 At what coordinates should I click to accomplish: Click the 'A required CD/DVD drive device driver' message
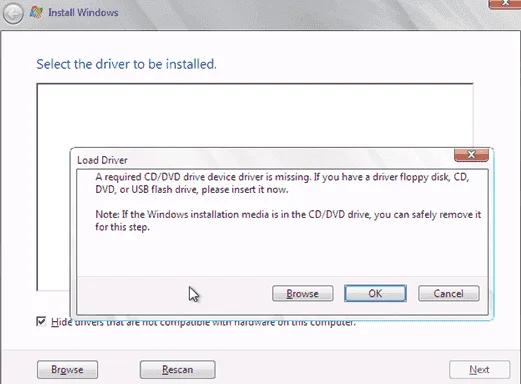point(282,183)
